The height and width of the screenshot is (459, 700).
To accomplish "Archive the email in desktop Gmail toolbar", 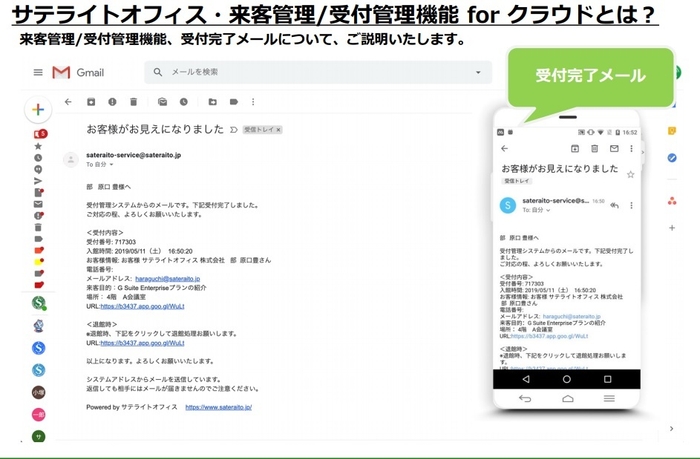I will pyautogui.click(x=91, y=102).
